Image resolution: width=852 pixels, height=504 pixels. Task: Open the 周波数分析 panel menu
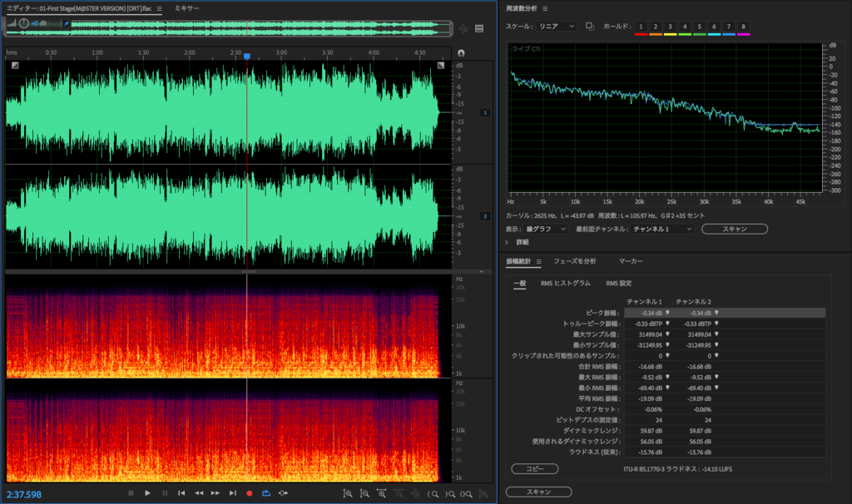(x=545, y=8)
